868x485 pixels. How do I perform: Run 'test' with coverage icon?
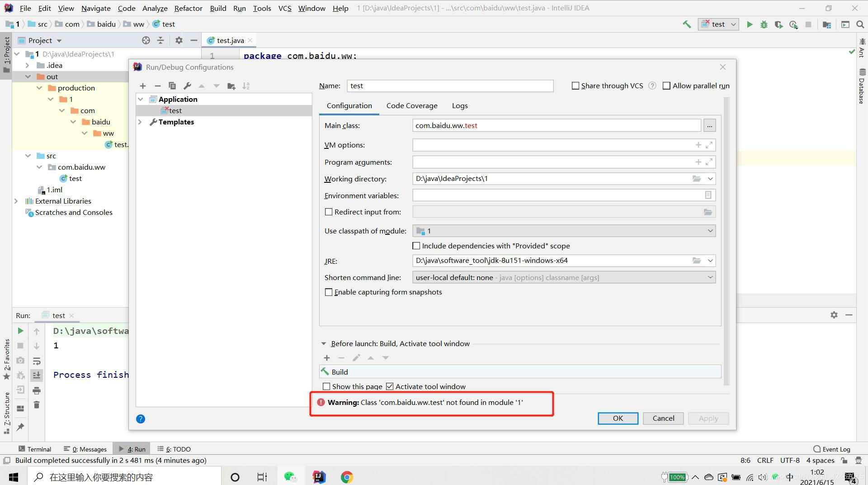click(779, 24)
